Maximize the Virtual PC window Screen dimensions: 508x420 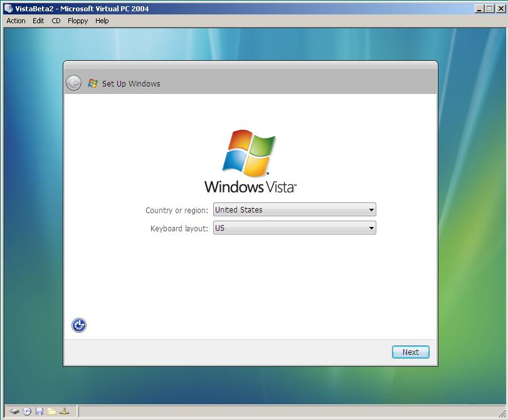tap(490, 9)
